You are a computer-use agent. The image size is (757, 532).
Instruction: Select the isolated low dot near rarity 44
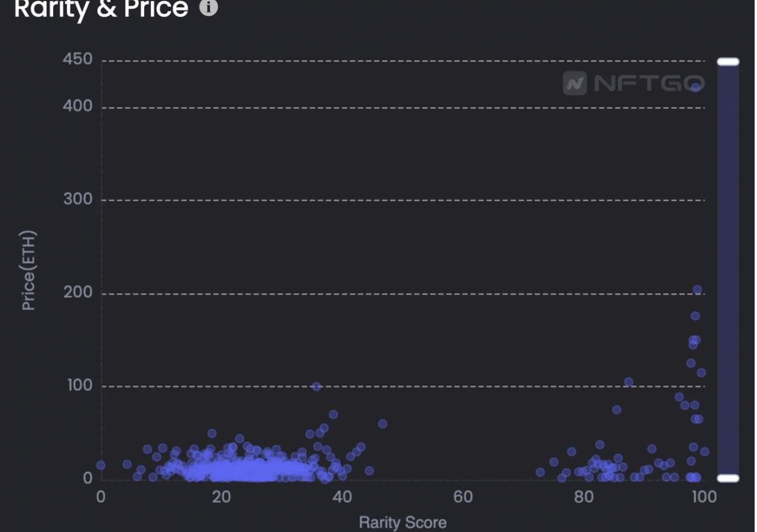tap(369, 471)
